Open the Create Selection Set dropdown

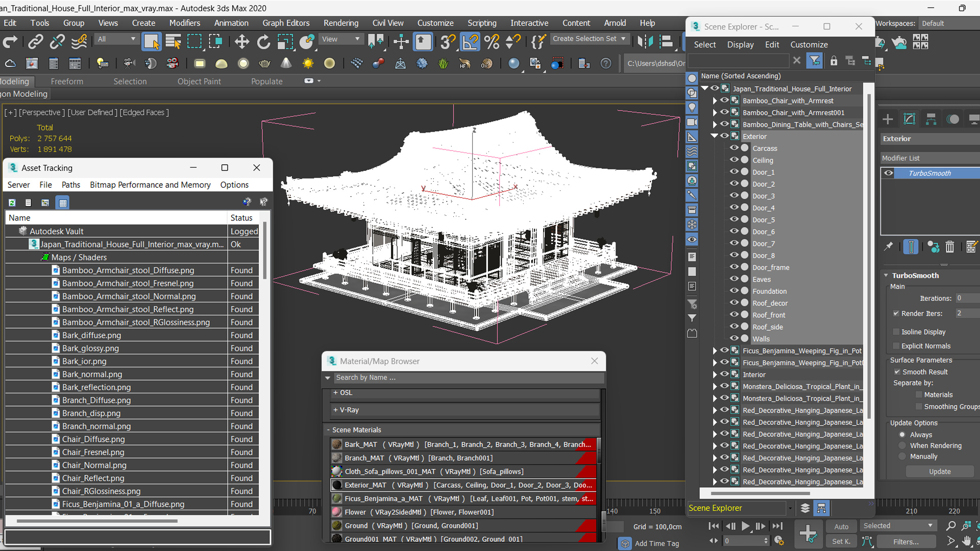(590, 39)
